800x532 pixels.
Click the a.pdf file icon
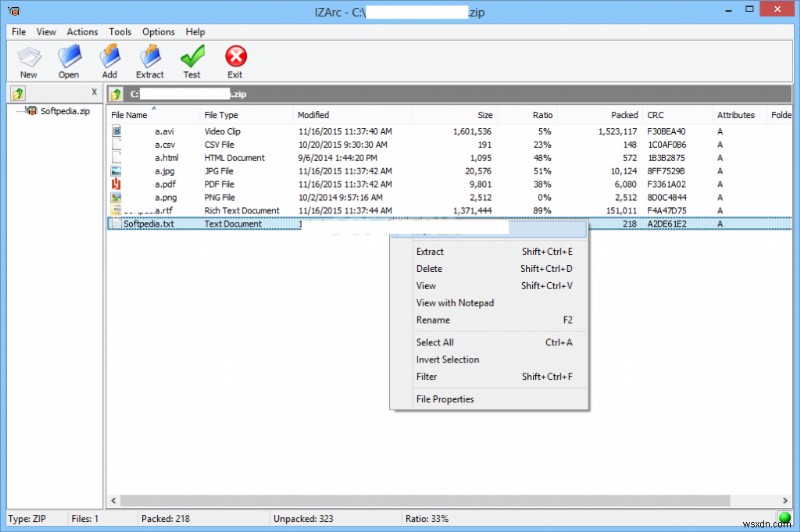[116, 184]
